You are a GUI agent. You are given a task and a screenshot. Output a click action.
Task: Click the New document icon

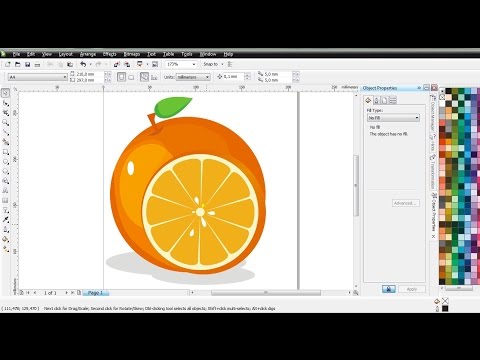[x=8, y=64]
